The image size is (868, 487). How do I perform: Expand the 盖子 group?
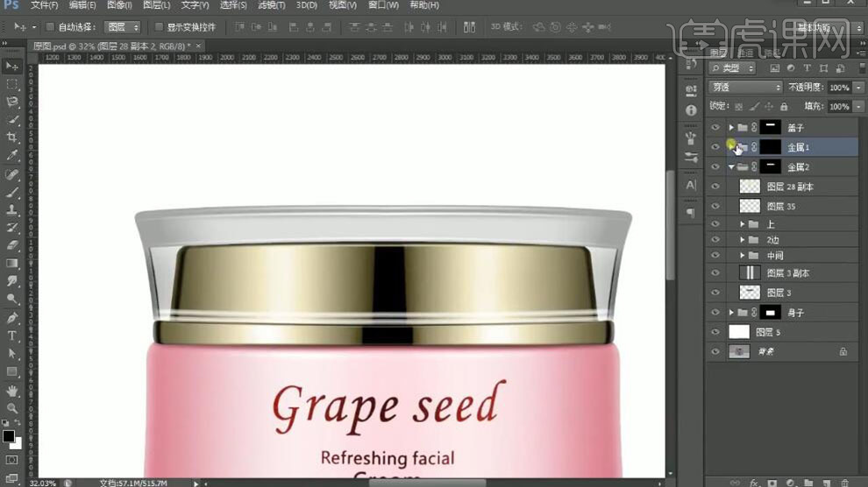pos(731,128)
